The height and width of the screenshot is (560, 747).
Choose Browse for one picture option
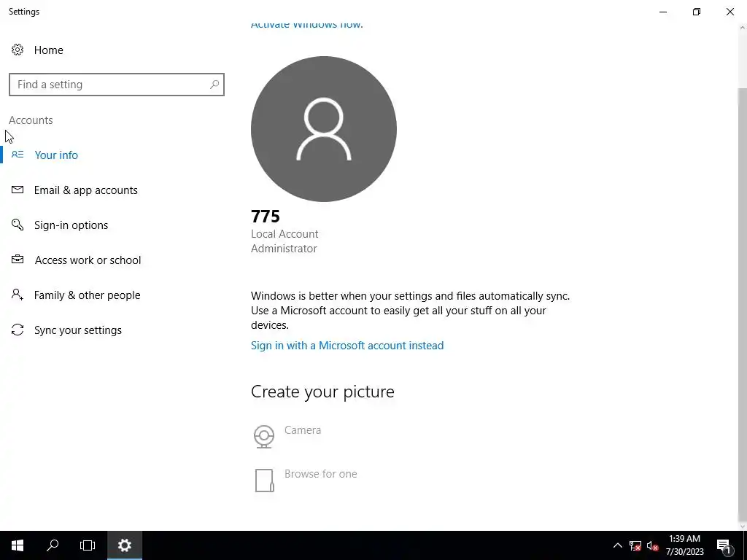[x=321, y=474]
